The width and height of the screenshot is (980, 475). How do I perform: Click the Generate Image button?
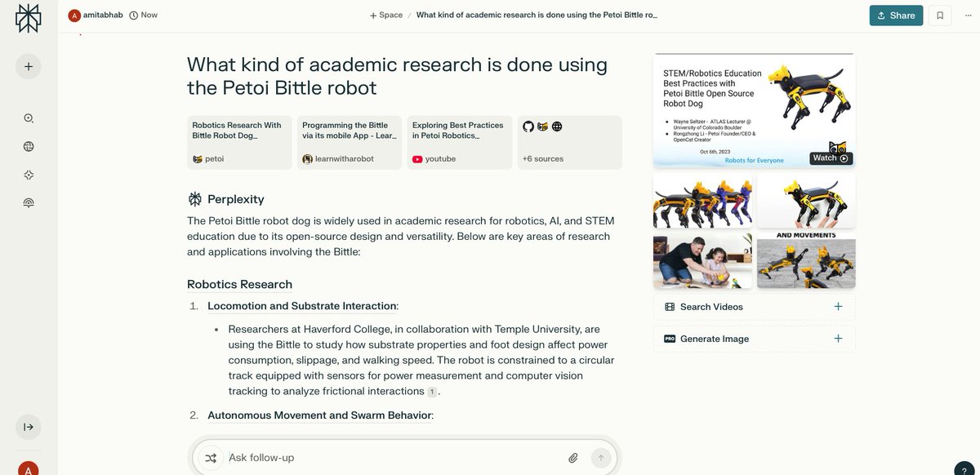point(754,339)
